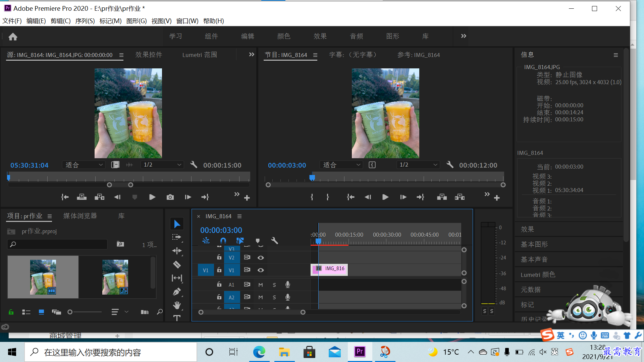
Task: Open Source monitor playback resolution dropdown
Action: (x=162, y=165)
